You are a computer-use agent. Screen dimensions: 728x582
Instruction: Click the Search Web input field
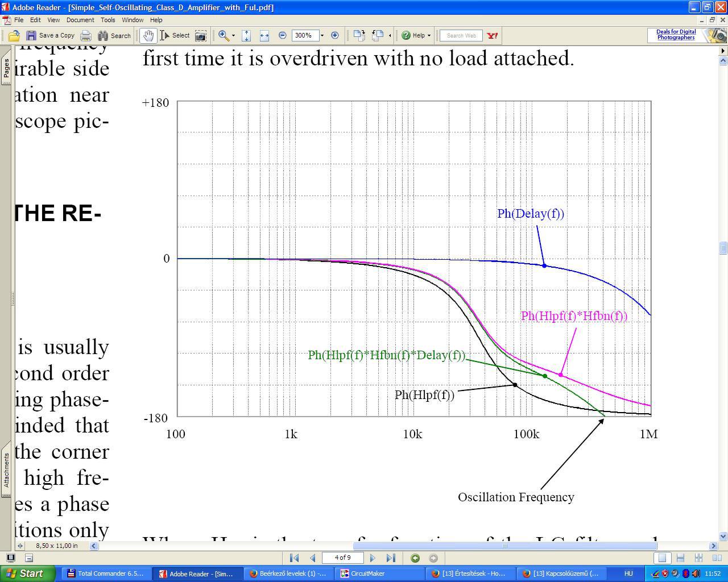(x=461, y=36)
